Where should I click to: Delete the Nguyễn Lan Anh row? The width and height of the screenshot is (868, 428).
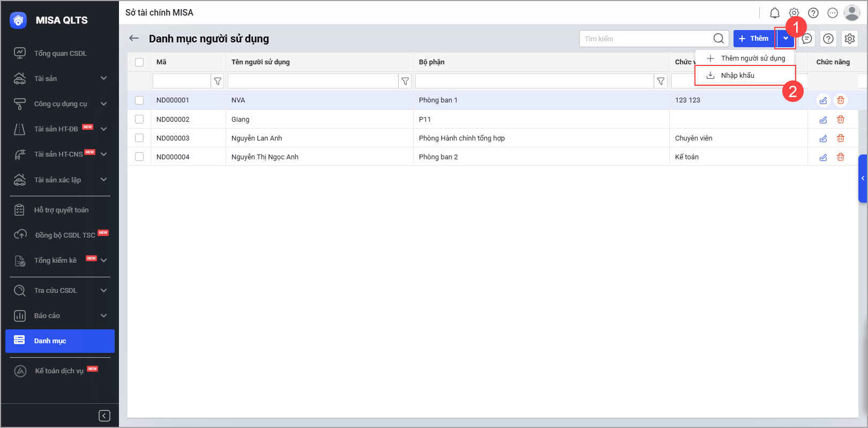[x=841, y=138]
